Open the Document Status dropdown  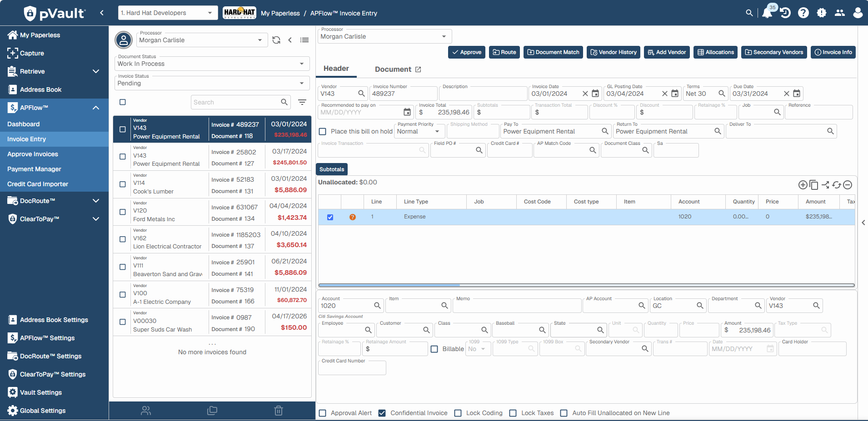click(x=212, y=64)
